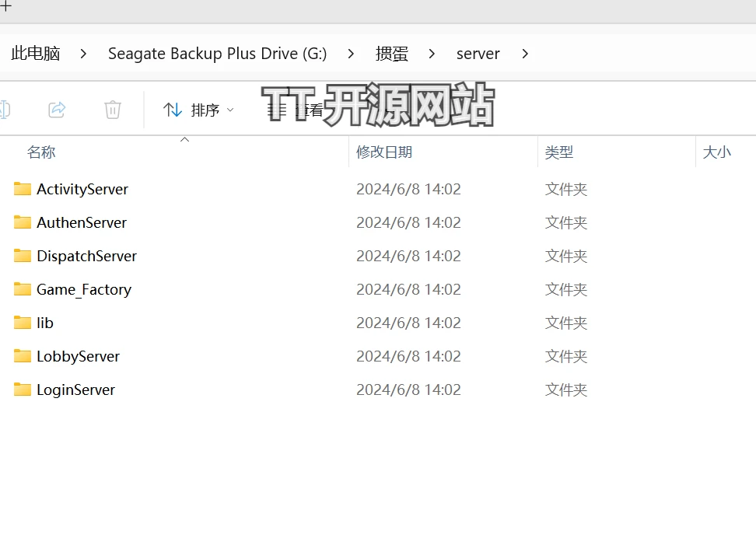The width and height of the screenshot is (756, 538).
Task: Click the LoginServer folder icon
Action: tap(23, 389)
